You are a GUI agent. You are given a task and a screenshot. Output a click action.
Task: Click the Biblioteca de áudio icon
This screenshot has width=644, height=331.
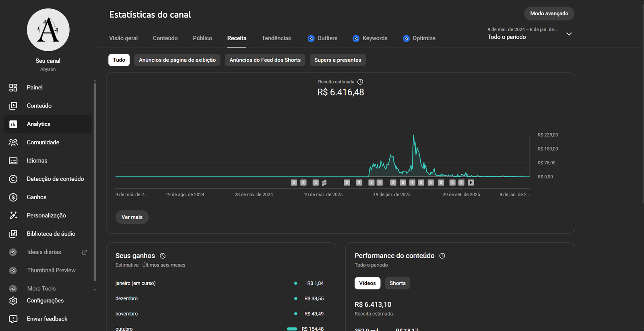13,234
